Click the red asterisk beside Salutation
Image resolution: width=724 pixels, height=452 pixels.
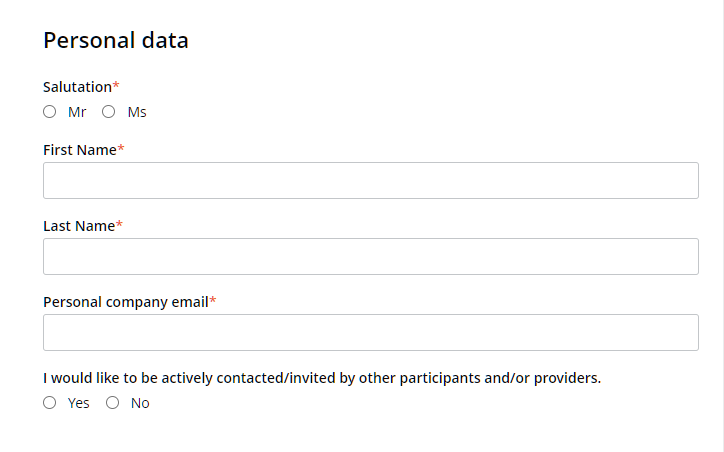point(116,86)
